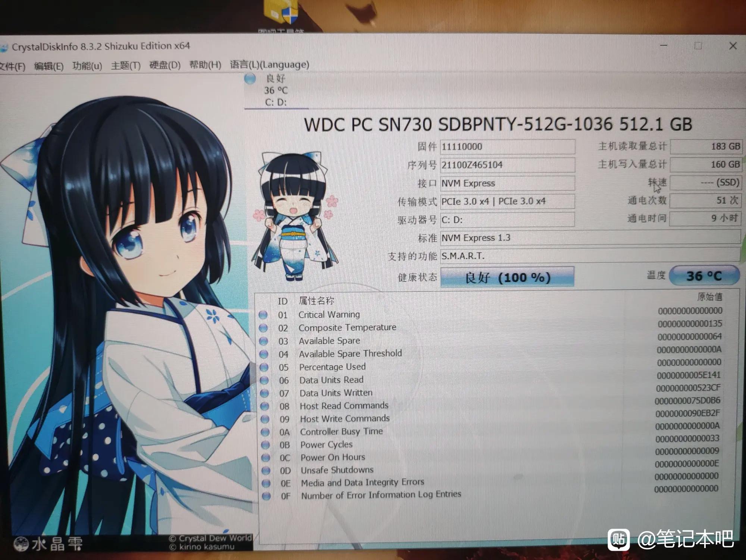Click the chibi Shizuku character image
Screen dimensions: 746x560
click(x=295, y=215)
